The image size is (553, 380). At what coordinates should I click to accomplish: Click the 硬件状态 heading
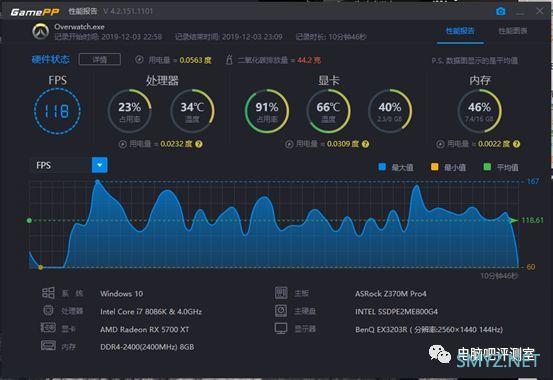51,59
